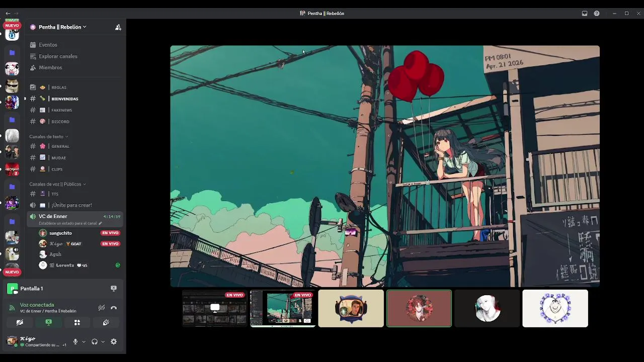Select the green-outlined speaking participant tile
Viewport: 644px width, 362px height.
[419, 308]
